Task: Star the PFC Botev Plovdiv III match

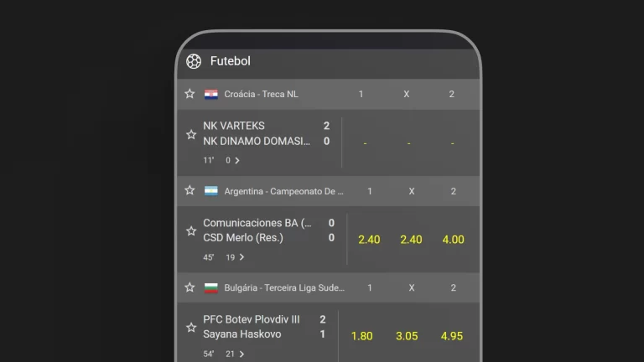Action: [x=191, y=327]
